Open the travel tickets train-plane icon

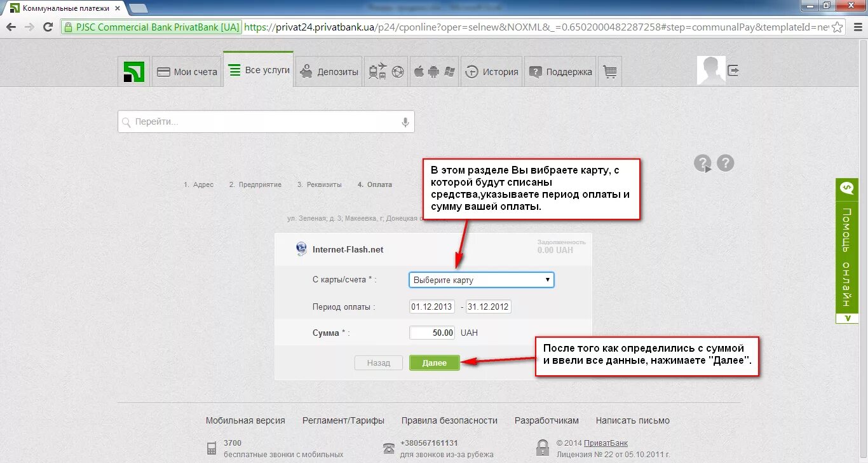pos(378,72)
